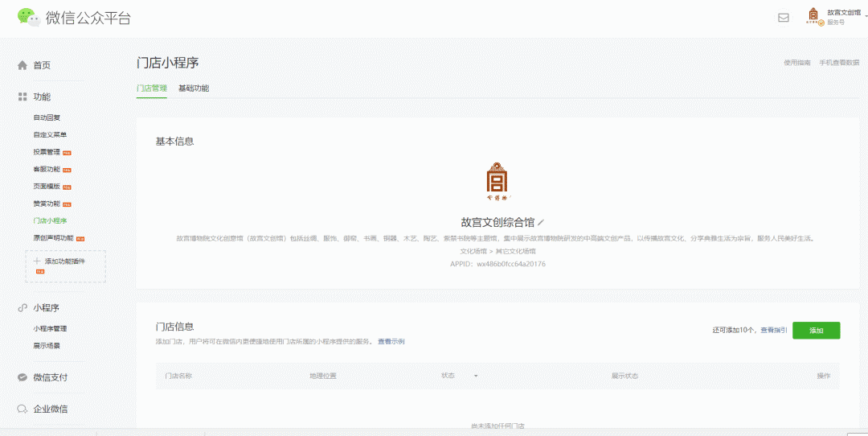Click the 基本信息 heading
This screenshot has width=868, height=436.
click(x=174, y=142)
